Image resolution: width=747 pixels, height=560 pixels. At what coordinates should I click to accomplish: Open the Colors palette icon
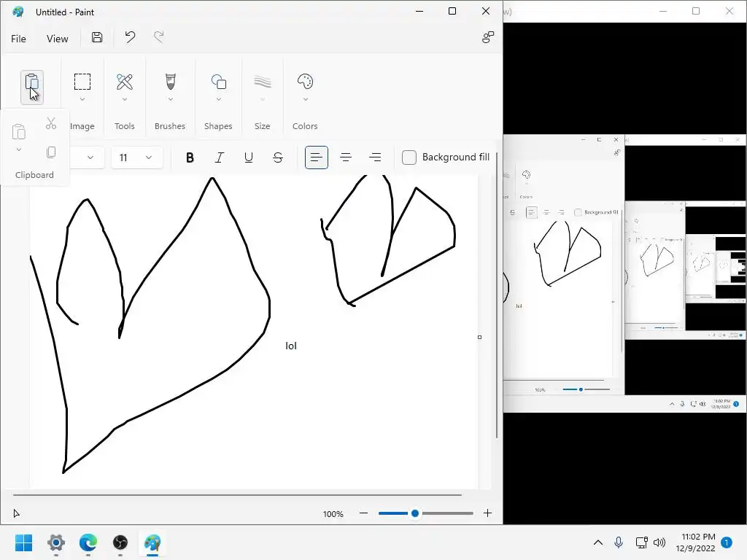pyautogui.click(x=305, y=82)
